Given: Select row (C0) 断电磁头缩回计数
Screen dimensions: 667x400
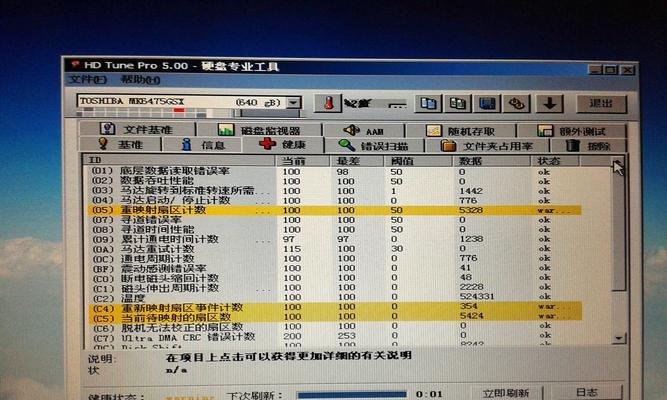Looking at the screenshot, I should pyautogui.click(x=334, y=278).
